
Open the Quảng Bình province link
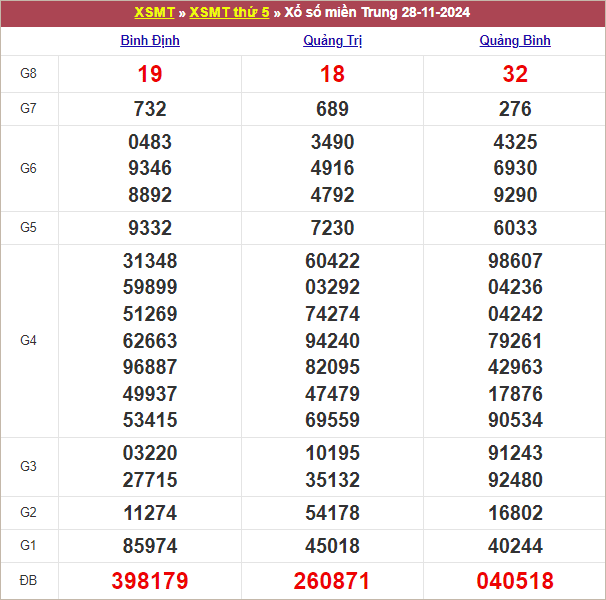click(515, 41)
